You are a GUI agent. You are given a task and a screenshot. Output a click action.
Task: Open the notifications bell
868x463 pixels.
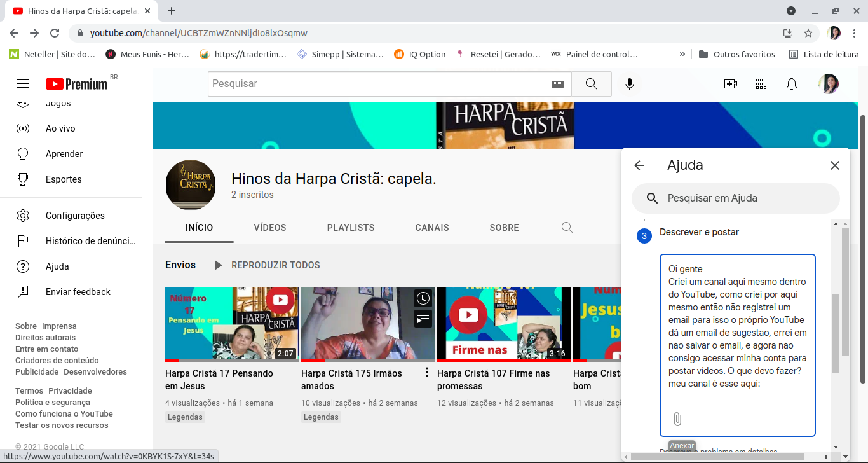tap(792, 84)
